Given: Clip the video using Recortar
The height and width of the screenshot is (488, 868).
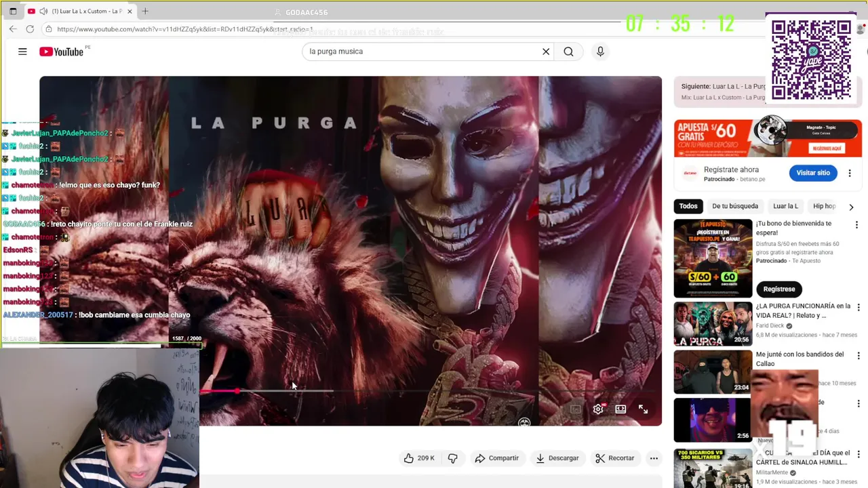Looking at the screenshot, I should 614,458.
